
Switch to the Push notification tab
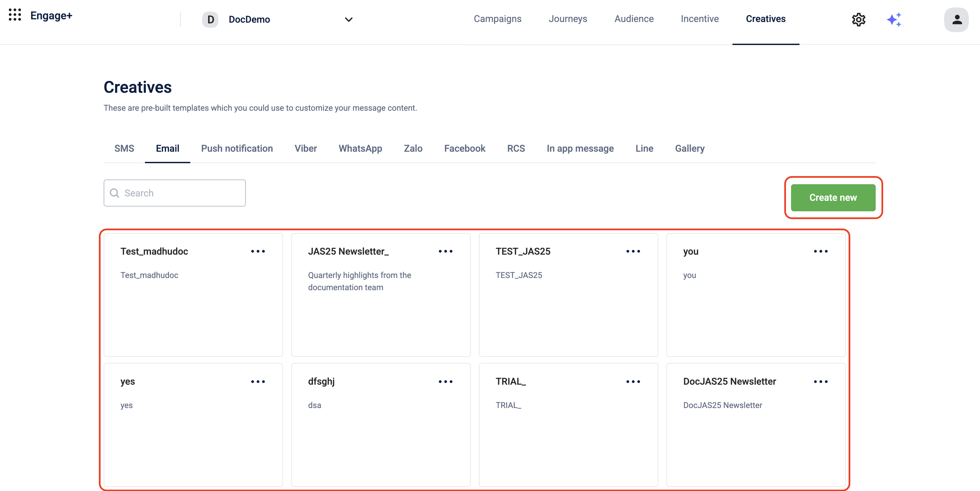tap(237, 148)
